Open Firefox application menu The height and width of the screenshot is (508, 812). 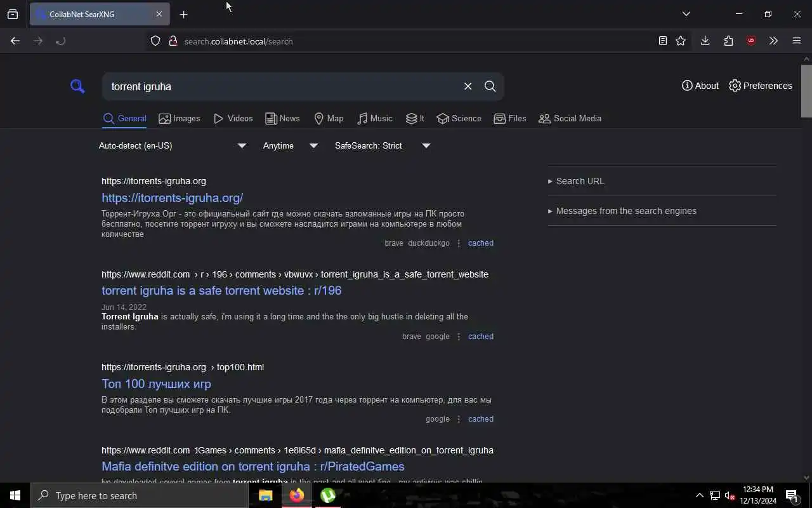[797, 41]
